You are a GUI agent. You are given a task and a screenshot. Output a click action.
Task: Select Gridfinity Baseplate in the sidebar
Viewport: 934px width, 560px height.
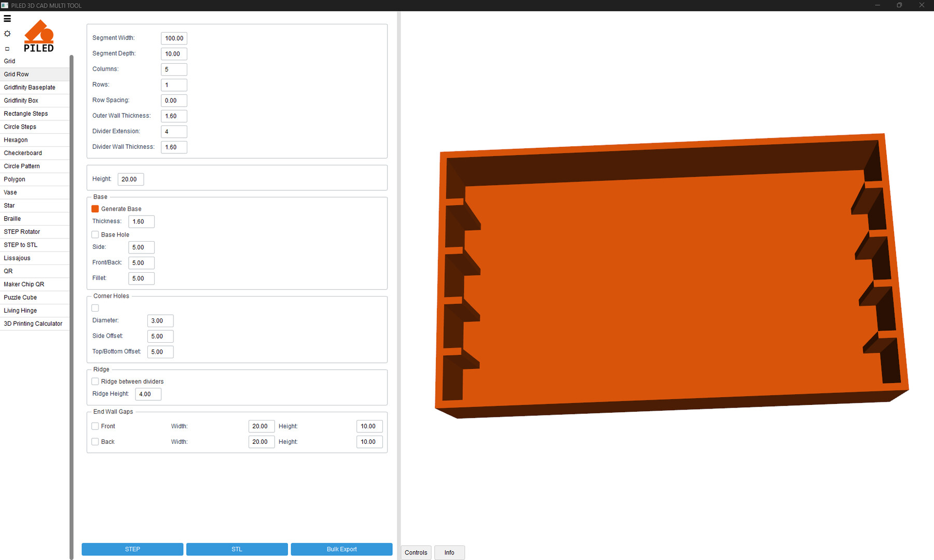click(x=30, y=88)
